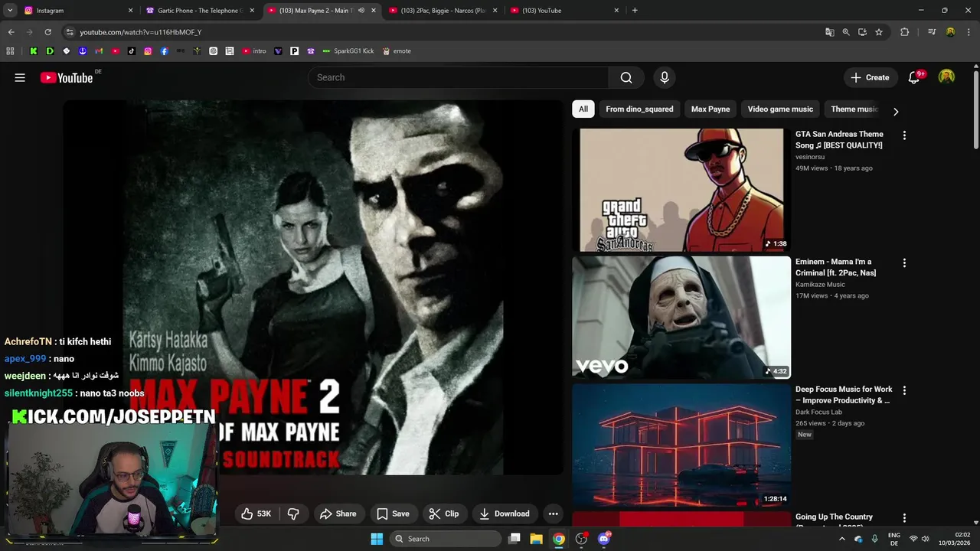Save the video to a playlist
980x551 pixels.
[x=393, y=514]
